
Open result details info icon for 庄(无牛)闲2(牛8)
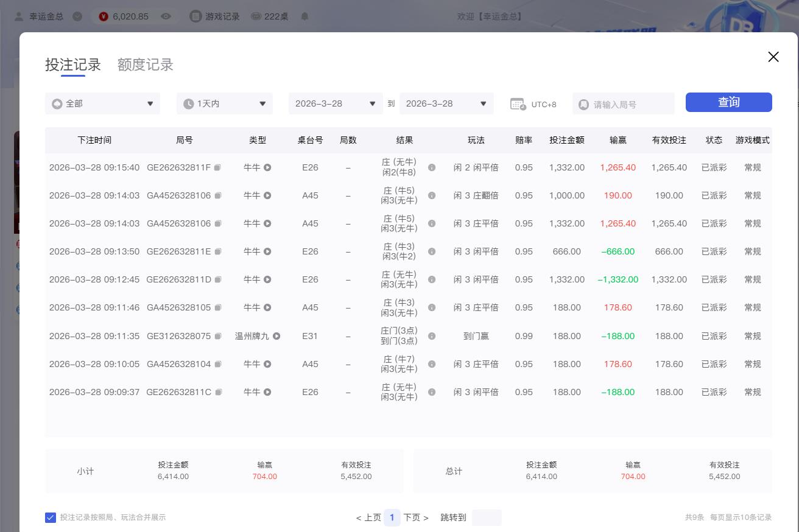coord(431,167)
